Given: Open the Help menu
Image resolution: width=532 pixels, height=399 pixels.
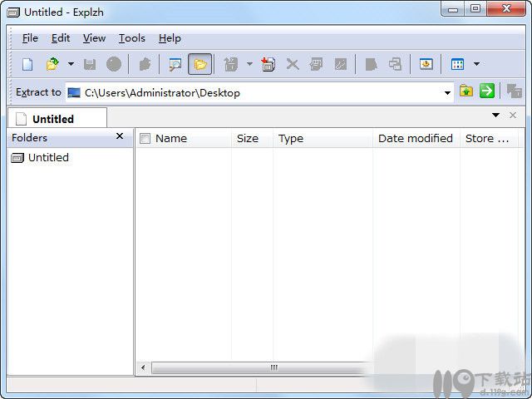Looking at the screenshot, I should (x=170, y=38).
